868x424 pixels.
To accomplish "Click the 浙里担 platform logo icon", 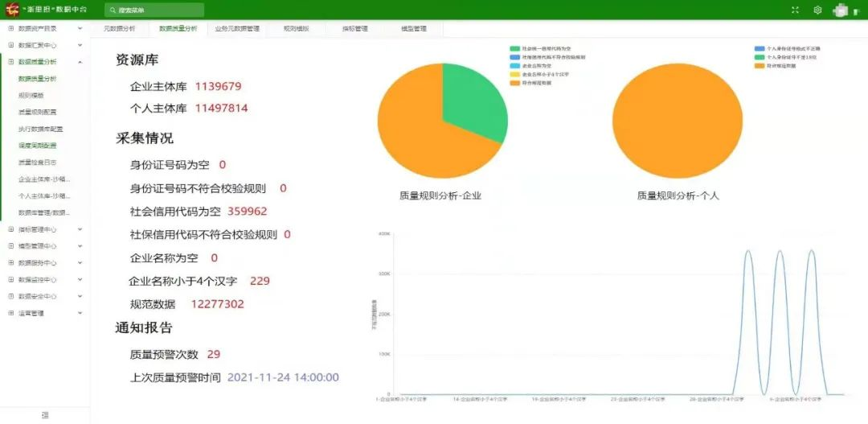I will tap(12, 10).
